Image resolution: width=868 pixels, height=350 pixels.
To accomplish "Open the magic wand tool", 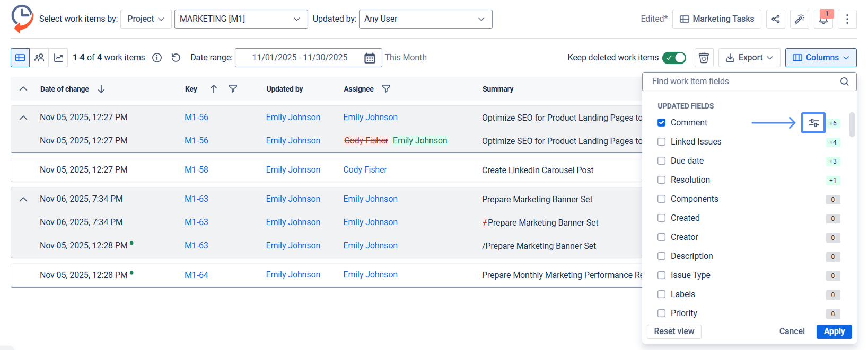I will 799,19.
